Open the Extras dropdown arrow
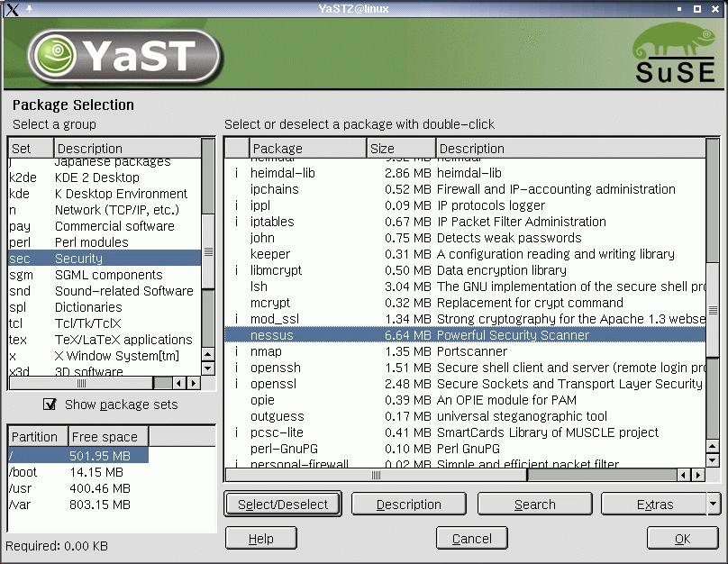This screenshot has height=564, width=728. 714,504
